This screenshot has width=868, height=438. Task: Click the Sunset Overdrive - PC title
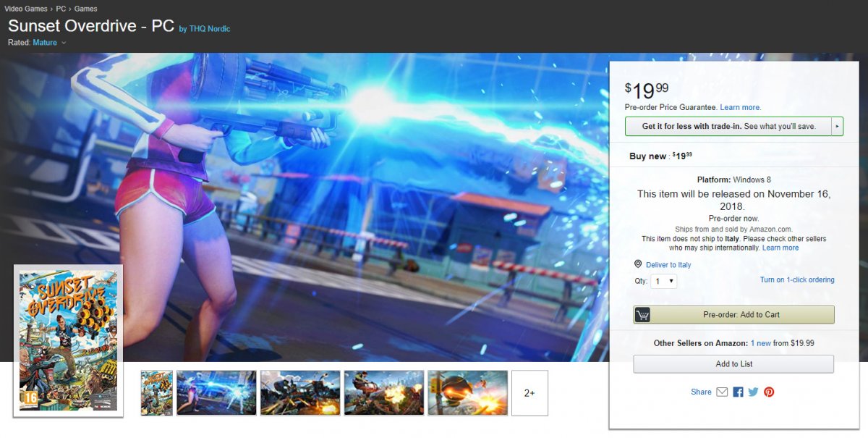click(91, 26)
